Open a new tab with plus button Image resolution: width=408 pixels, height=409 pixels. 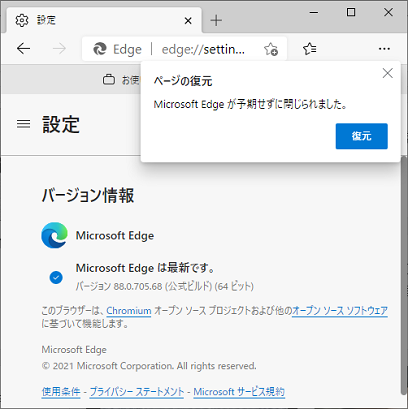[x=216, y=21]
